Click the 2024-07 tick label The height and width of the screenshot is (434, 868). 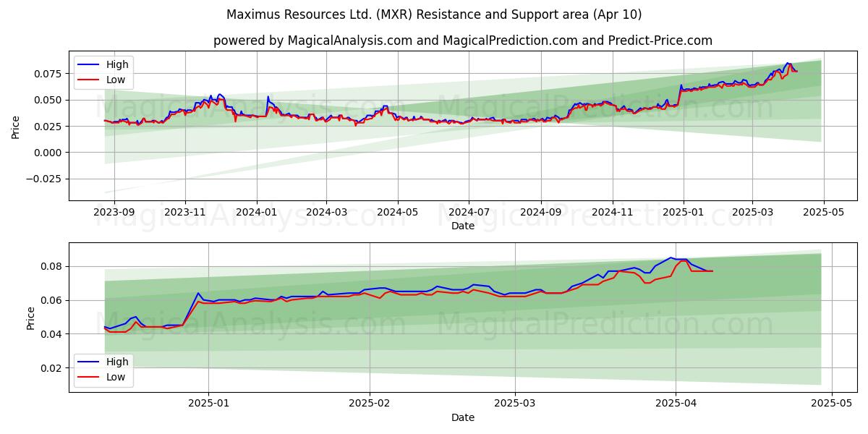pyautogui.click(x=468, y=212)
